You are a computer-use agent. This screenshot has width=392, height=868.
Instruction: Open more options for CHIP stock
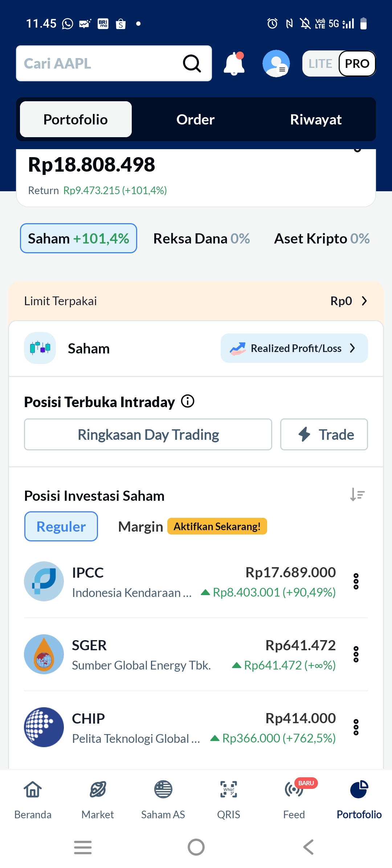point(356,727)
